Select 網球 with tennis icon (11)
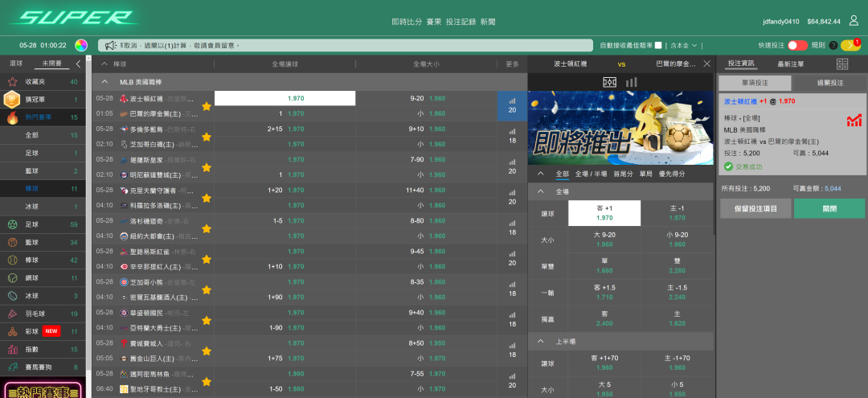Viewport: 868px width, 398px height. (x=43, y=278)
